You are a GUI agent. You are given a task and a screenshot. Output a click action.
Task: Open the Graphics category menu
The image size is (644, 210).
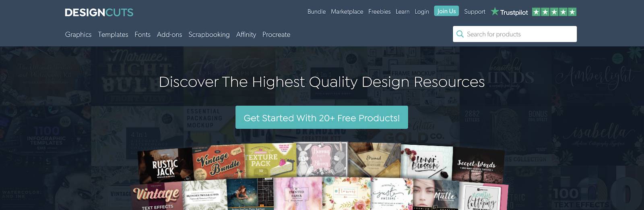pos(78,35)
